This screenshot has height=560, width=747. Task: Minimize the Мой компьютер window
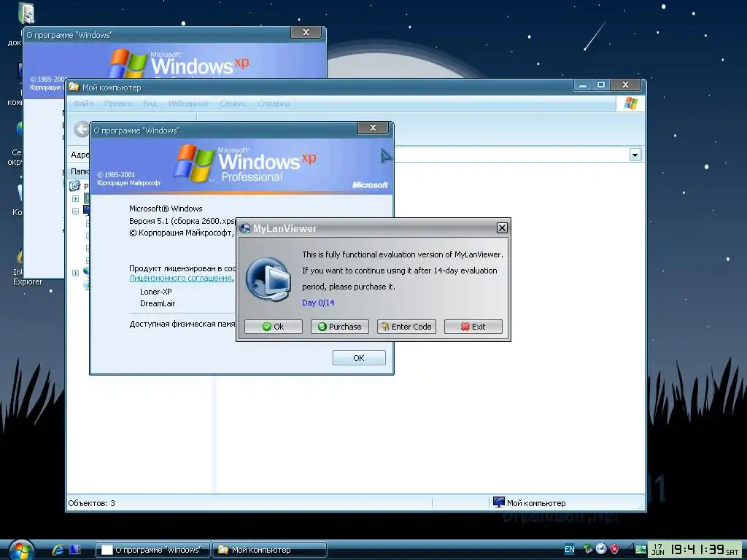tap(583, 85)
